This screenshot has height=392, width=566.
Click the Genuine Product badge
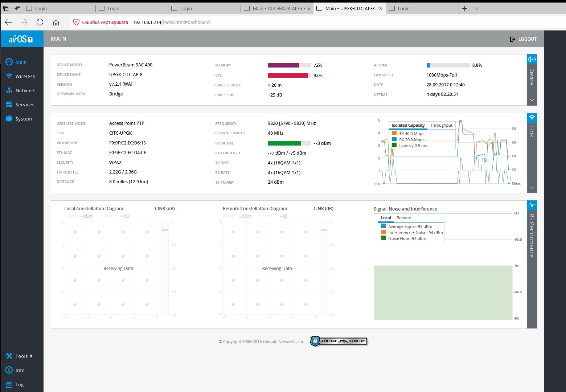tap(339, 341)
